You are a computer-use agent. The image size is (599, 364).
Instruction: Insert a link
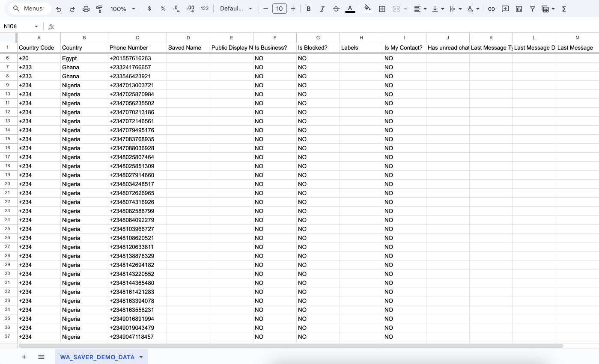pos(491,9)
